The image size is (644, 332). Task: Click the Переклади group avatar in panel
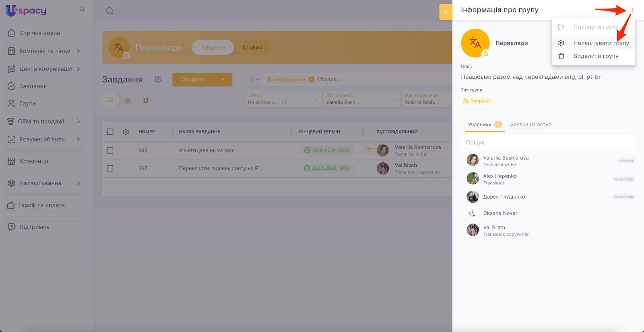pos(475,43)
